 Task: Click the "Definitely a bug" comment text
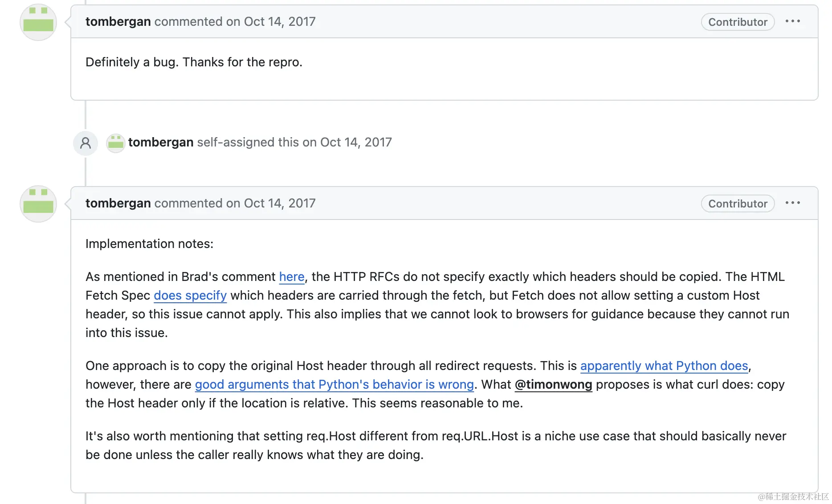pos(194,62)
